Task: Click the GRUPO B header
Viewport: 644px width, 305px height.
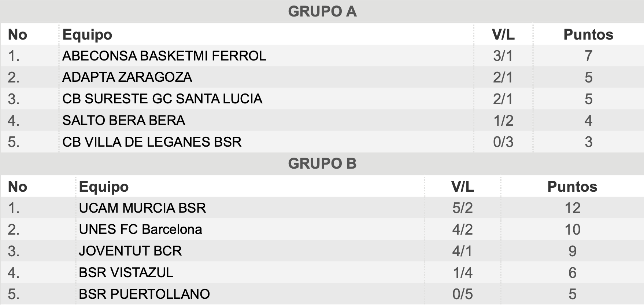Action: coord(322,163)
